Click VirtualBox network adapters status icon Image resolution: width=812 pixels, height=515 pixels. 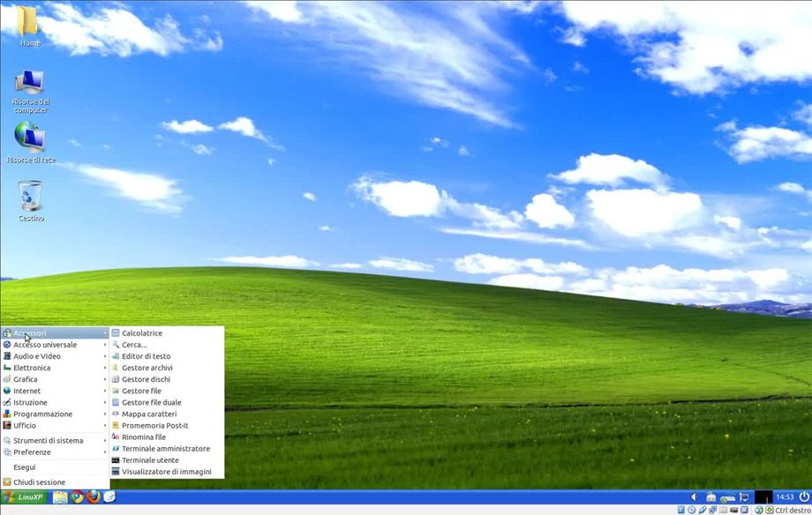click(712, 510)
